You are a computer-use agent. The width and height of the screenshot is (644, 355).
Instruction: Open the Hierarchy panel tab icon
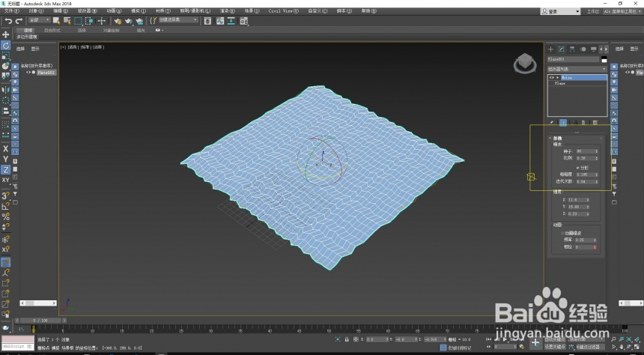point(572,49)
